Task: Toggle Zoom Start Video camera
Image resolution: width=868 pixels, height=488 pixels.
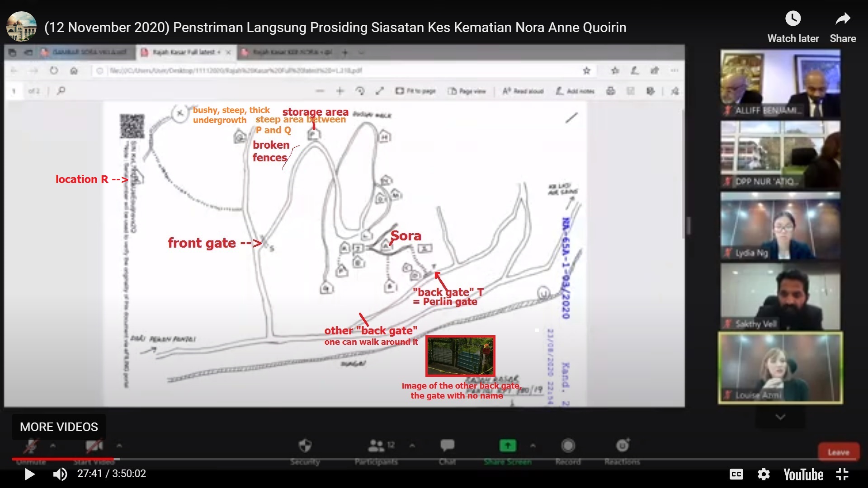Action: point(94,446)
